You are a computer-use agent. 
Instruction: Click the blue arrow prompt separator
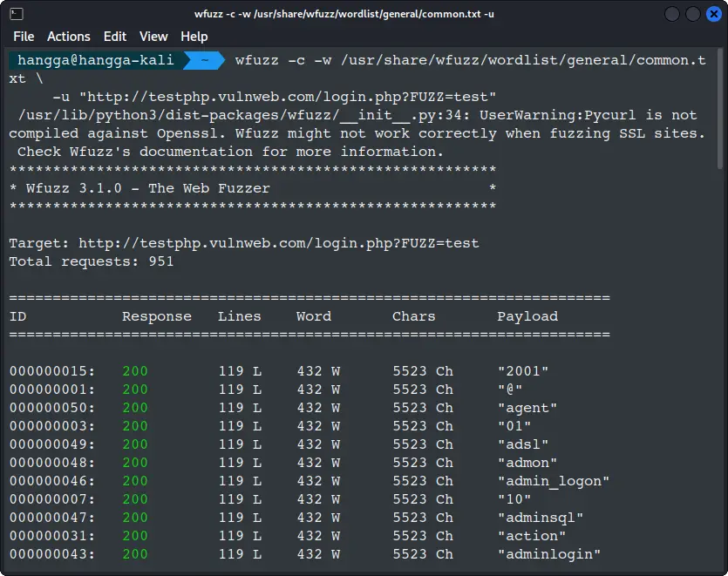(x=201, y=60)
